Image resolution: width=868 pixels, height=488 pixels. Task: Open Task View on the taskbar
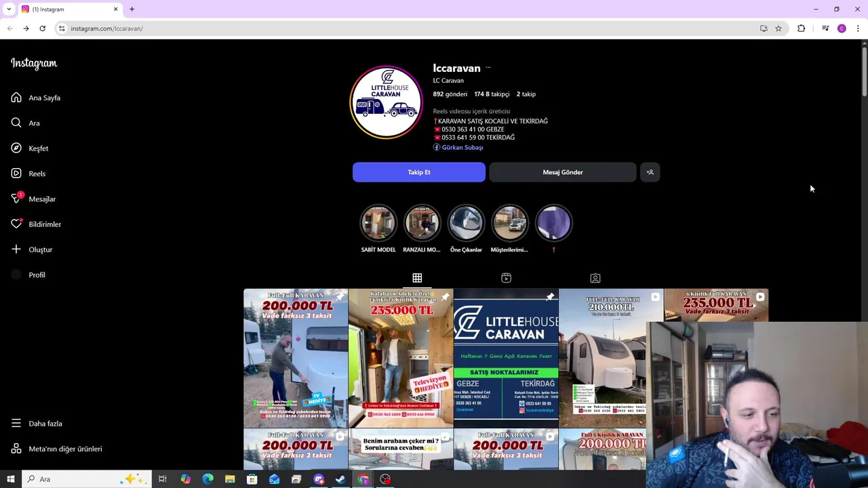163,479
